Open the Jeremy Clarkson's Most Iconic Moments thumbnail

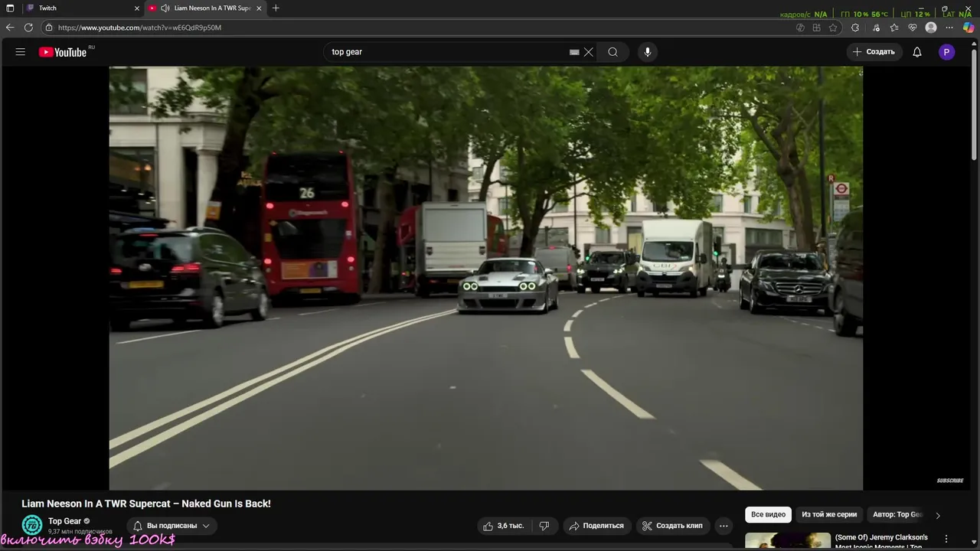coord(788,541)
